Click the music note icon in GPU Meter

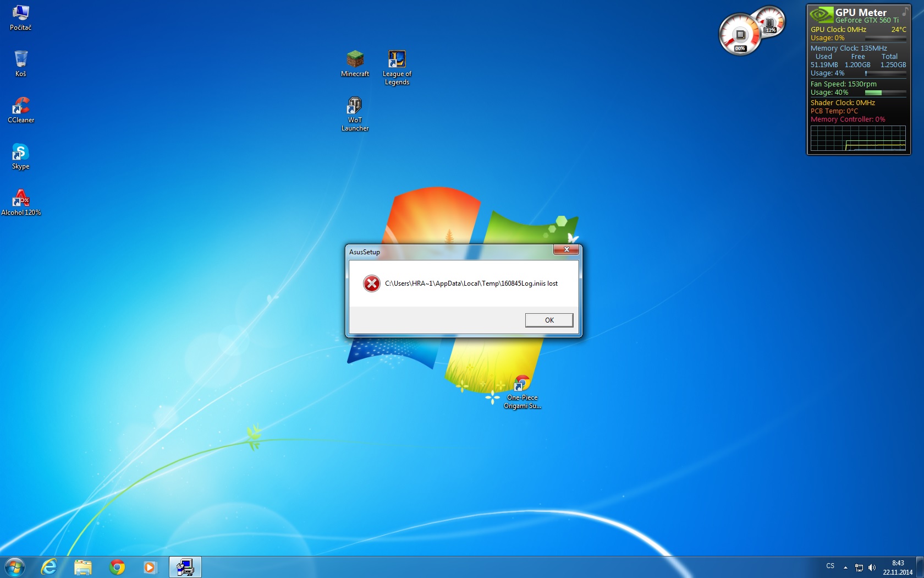(x=905, y=11)
